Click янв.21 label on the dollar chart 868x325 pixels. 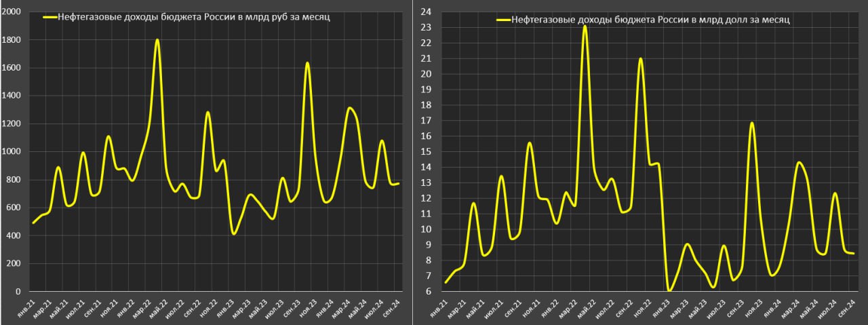(440, 310)
